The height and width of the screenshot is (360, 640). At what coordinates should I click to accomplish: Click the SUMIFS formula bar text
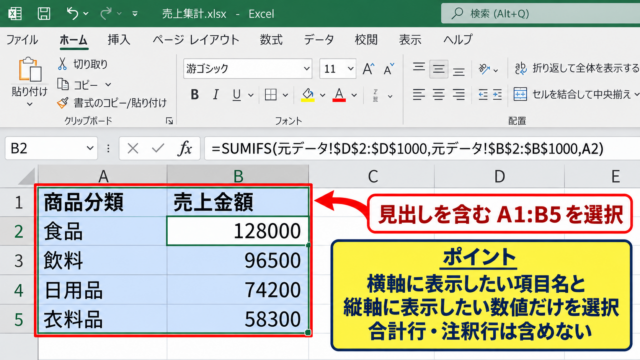(407, 149)
